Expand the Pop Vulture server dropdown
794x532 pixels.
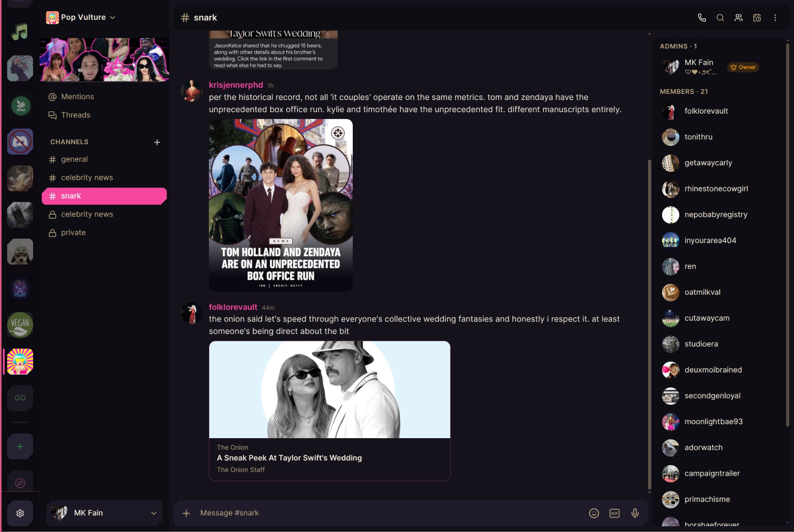[x=81, y=17]
